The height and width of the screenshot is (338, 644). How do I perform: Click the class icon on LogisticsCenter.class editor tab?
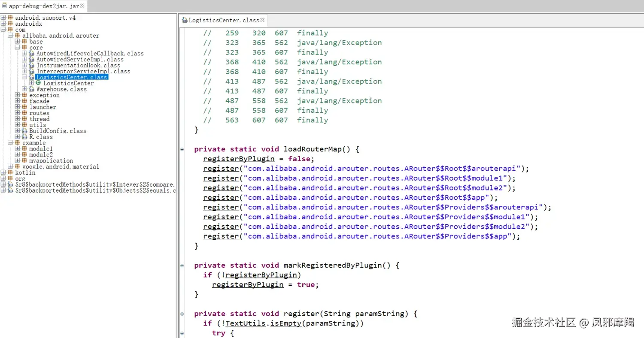(185, 20)
